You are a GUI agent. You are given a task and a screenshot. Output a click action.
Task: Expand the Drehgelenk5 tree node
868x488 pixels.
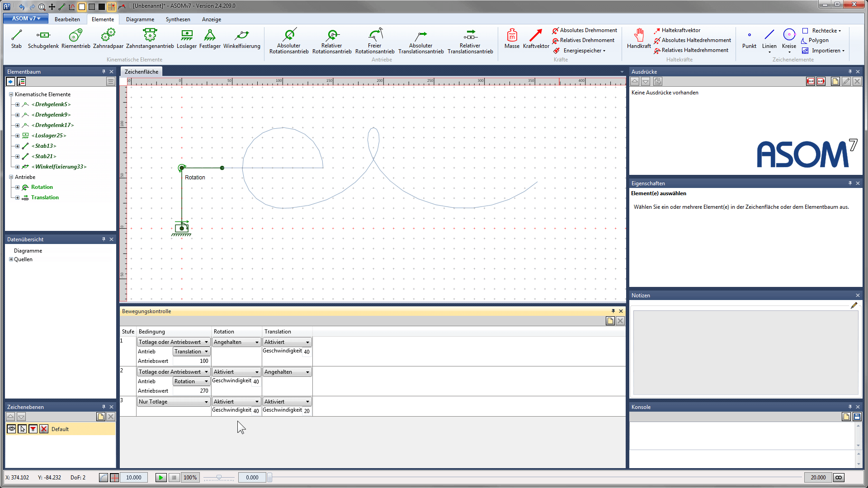tap(17, 104)
